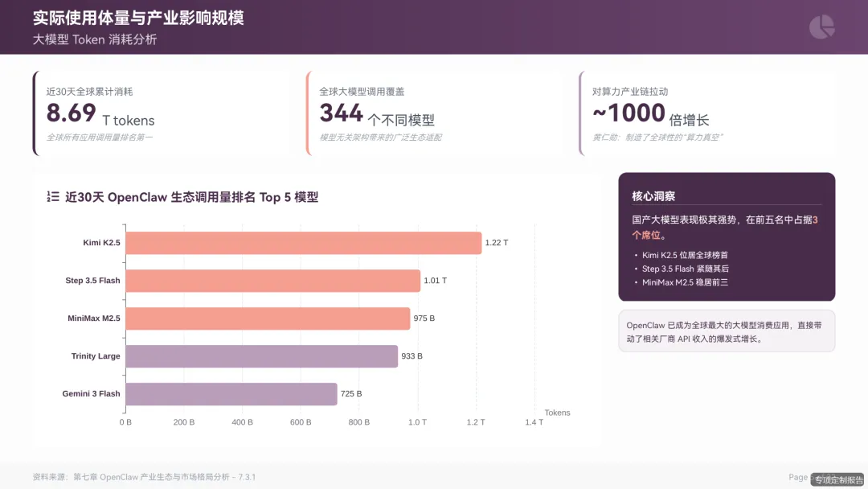
Task: Click the Gemini 3 Flash bar
Action: (231, 394)
